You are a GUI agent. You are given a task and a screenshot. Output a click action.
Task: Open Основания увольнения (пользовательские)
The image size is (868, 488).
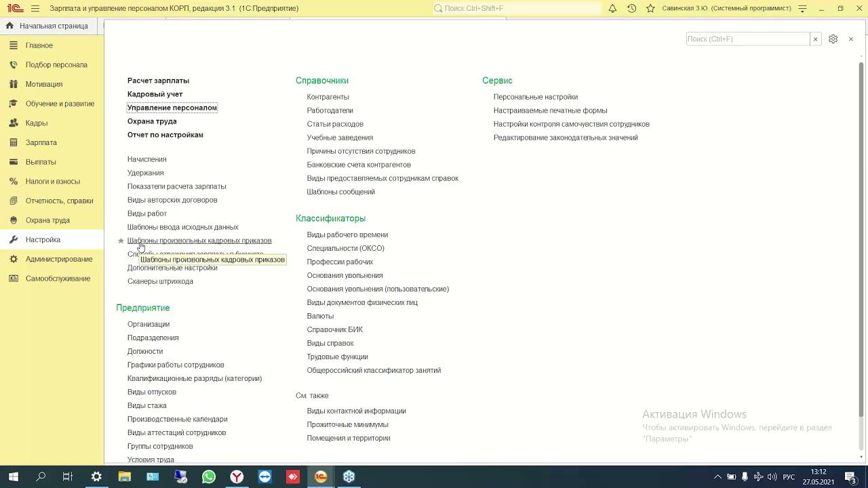[378, 289]
